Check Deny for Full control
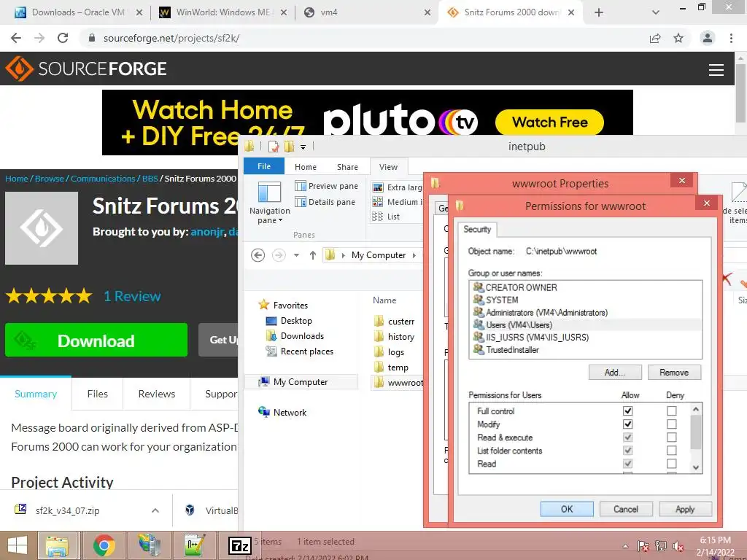747x560 pixels. [672, 411]
